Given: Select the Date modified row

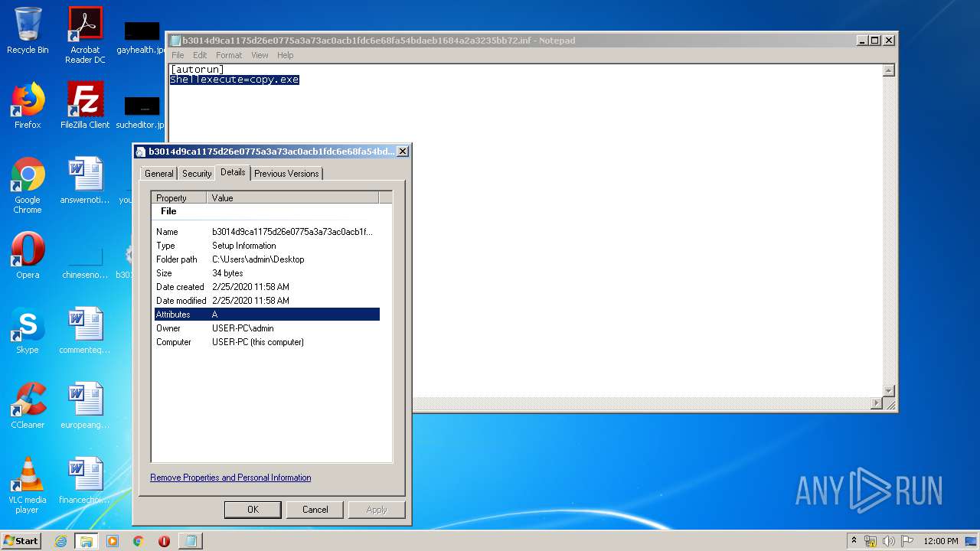Looking at the screenshot, I should [267, 301].
